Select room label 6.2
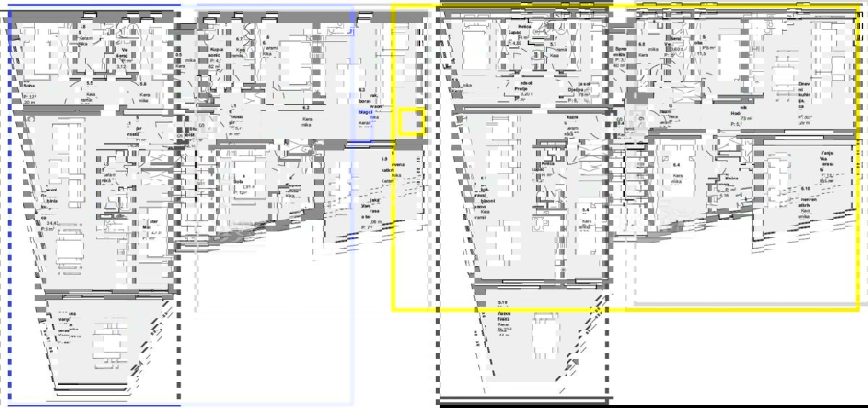The image size is (868, 408). 306,108
